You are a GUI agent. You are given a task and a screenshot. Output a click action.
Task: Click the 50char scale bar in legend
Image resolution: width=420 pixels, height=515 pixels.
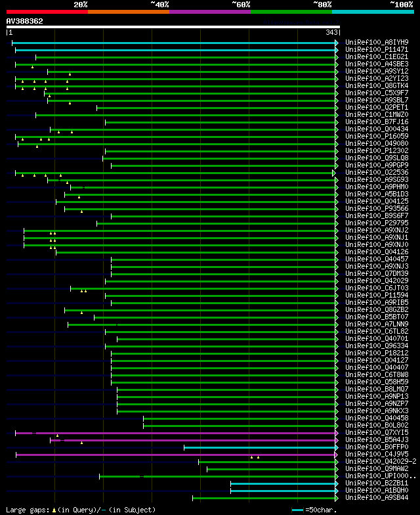(297, 510)
